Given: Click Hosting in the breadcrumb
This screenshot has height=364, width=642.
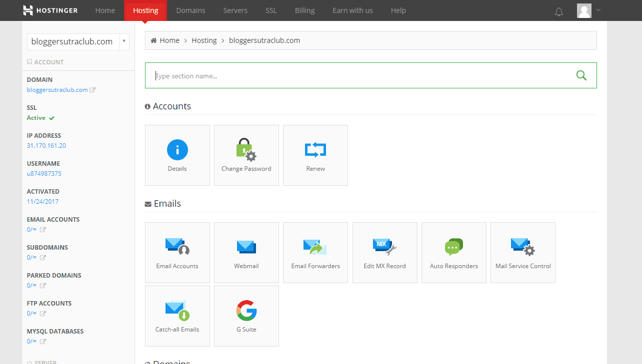Looking at the screenshot, I should point(204,40).
